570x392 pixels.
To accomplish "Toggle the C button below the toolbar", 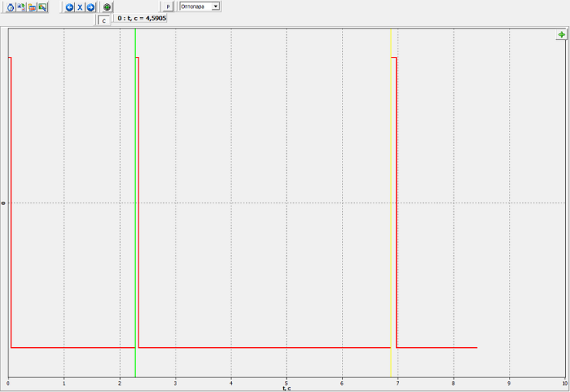I will (x=104, y=21).
